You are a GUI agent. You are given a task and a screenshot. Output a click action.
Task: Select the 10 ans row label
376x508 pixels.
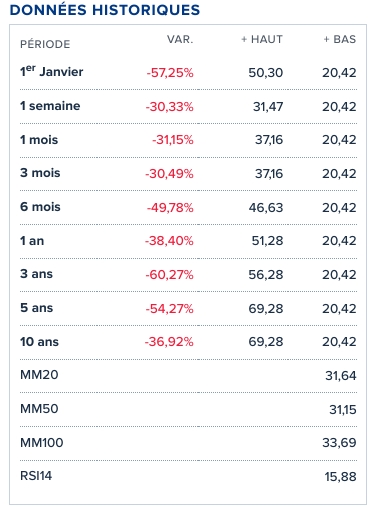[39, 342]
